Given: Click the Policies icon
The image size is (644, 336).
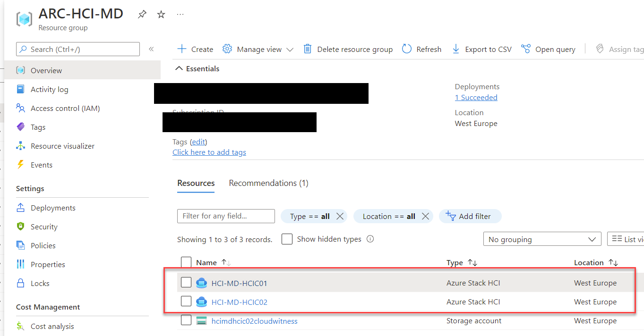Looking at the screenshot, I should [x=20, y=245].
